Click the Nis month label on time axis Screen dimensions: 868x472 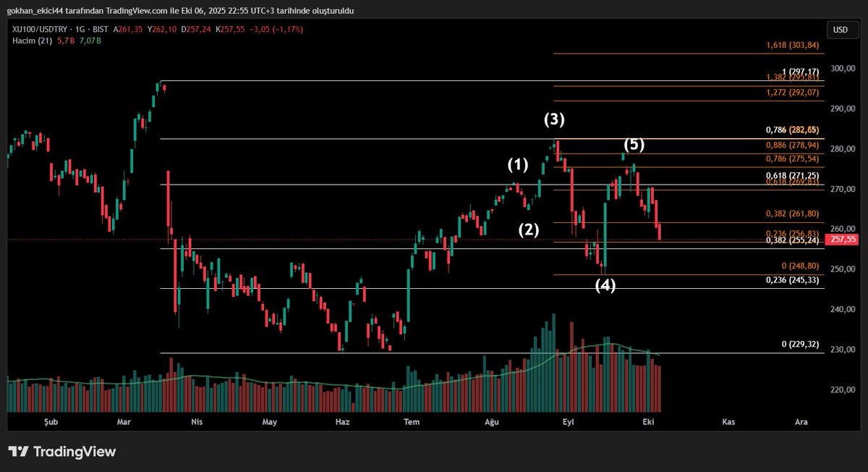196,421
